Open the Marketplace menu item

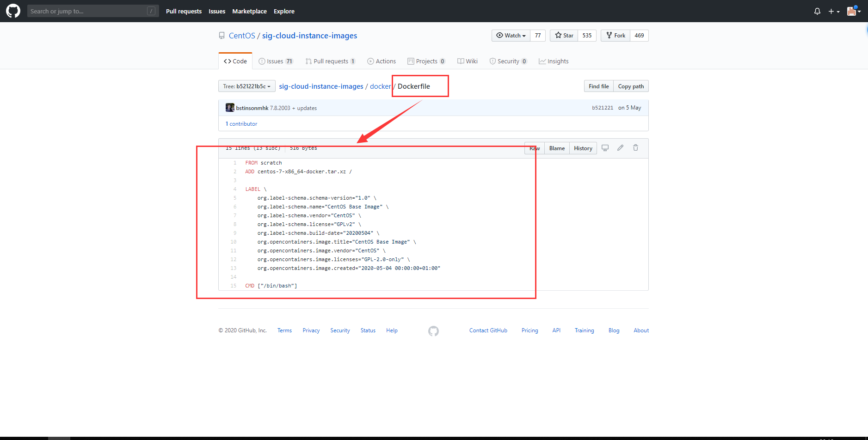(249, 11)
